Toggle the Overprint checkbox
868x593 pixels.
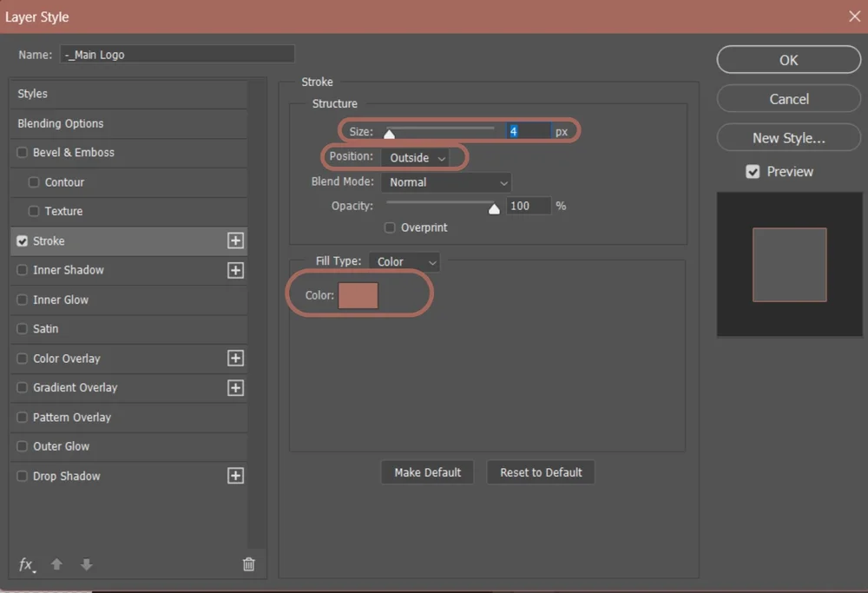[x=390, y=227]
